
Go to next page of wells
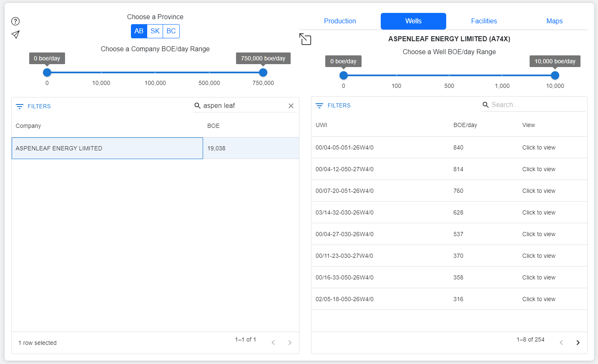coord(578,342)
